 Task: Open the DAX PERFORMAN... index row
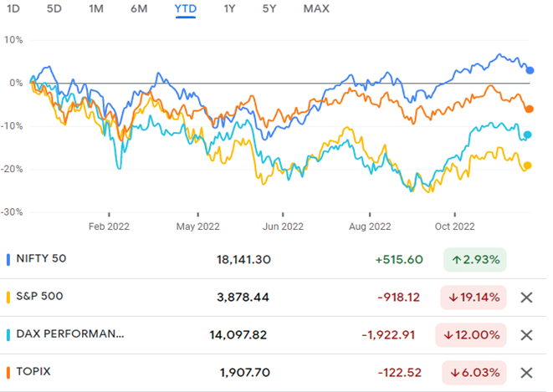tap(274, 334)
